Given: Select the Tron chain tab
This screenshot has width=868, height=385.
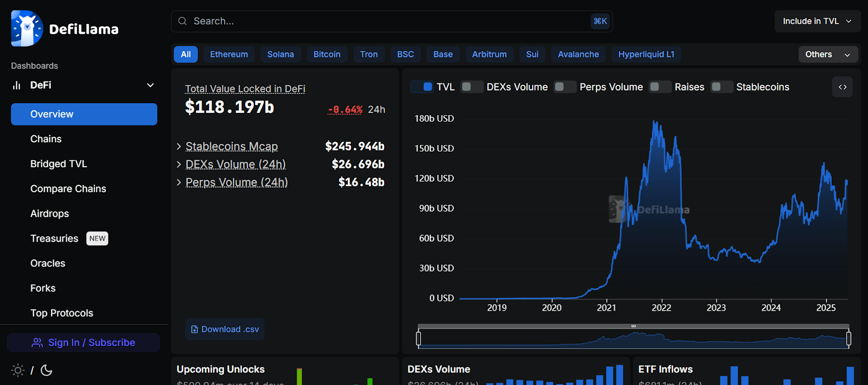Looking at the screenshot, I should coord(369,54).
